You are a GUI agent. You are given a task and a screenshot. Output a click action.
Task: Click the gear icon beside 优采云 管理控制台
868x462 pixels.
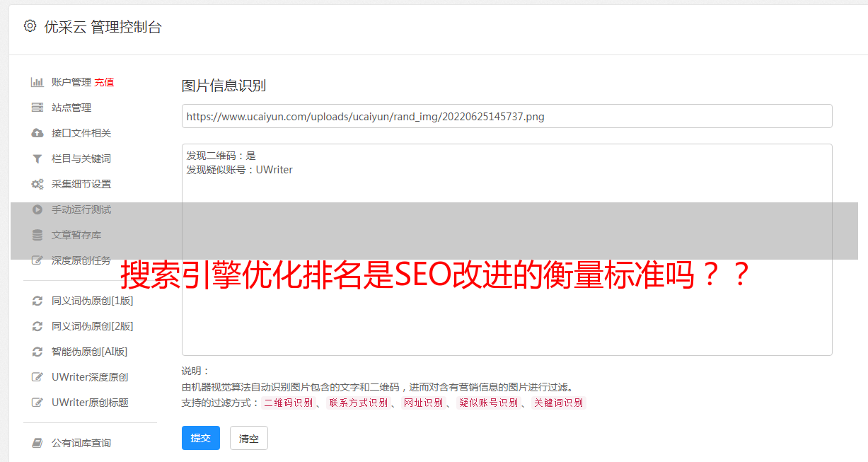(30, 26)
